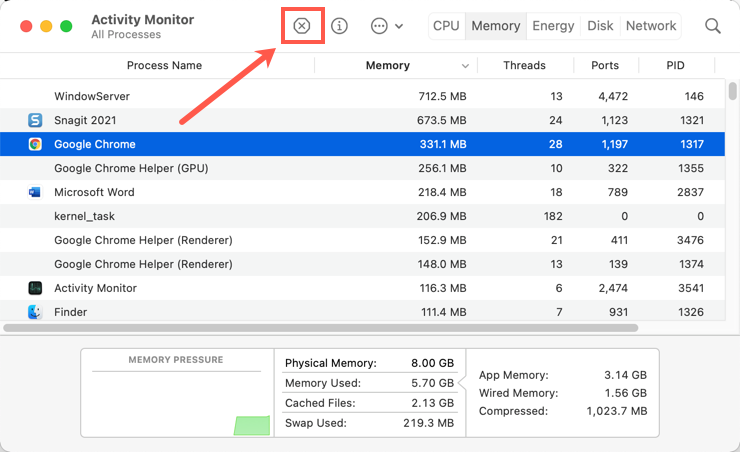Click the 4,472 ports value

click(x=613, y=96)
